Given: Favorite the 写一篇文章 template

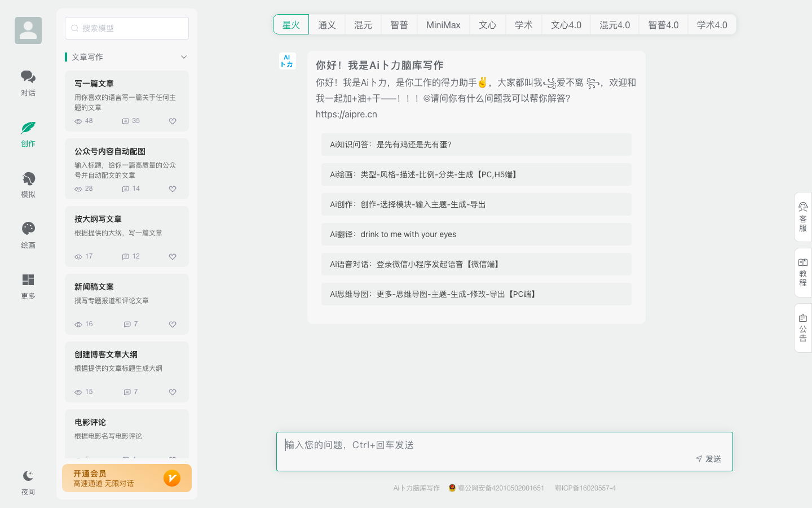Looking at the screenshot, I should tap(172, 121).
